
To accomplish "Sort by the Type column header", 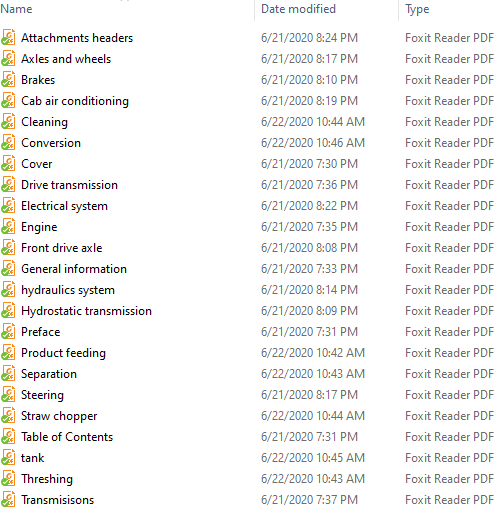I will pos(417,9).
